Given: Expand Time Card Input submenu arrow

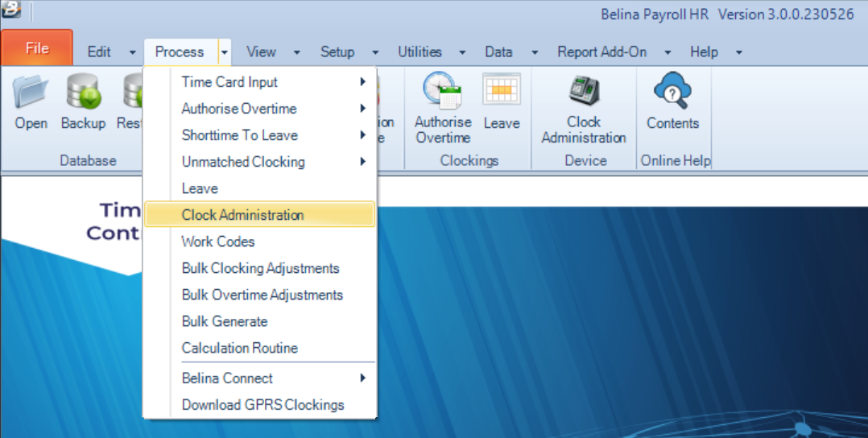Looking at the screenshot, I should [x=362, y=82].
